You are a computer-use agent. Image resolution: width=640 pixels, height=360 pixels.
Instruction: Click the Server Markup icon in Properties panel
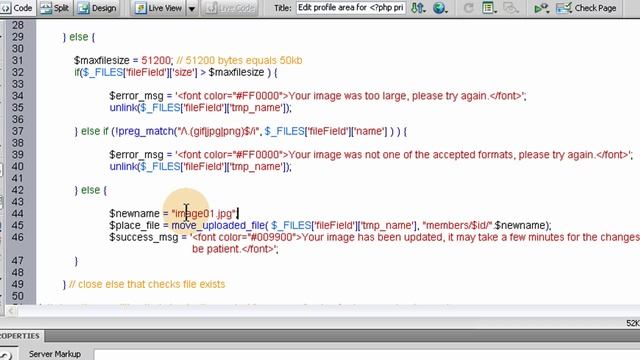pyautogui.click(x=6, y=355)
